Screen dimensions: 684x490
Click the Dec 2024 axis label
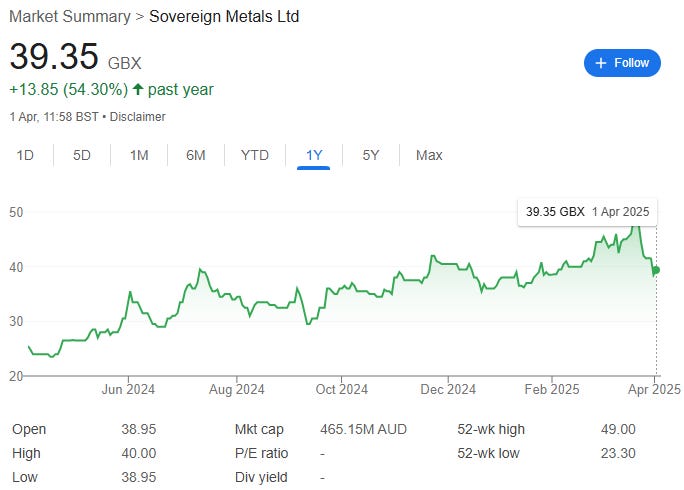pyautogui.click(x=448, y=389)
